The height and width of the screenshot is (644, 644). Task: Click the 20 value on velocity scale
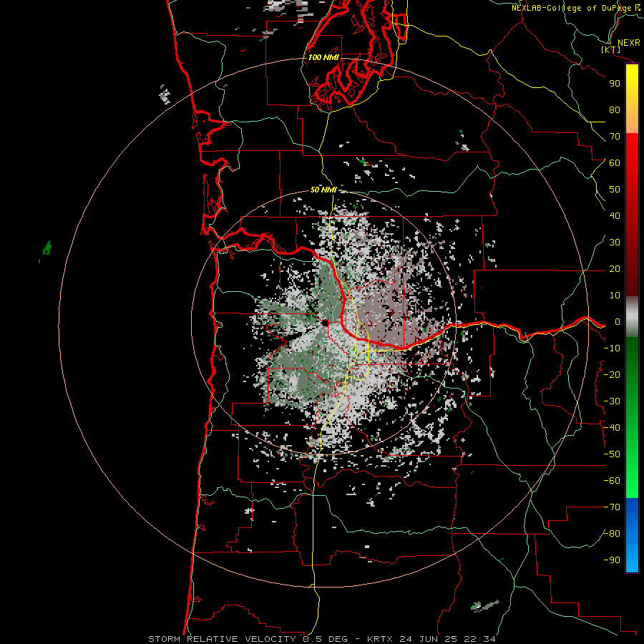(x=615, y=269)
